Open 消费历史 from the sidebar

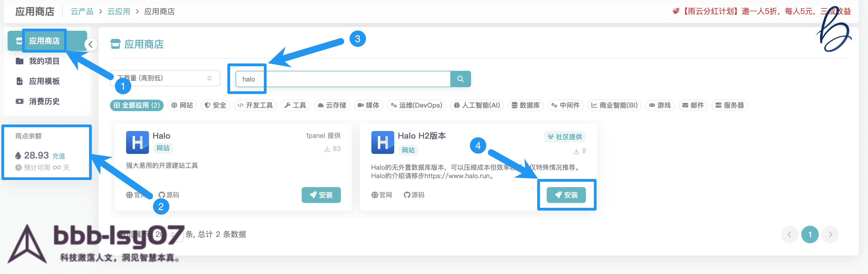pos(44,101)
